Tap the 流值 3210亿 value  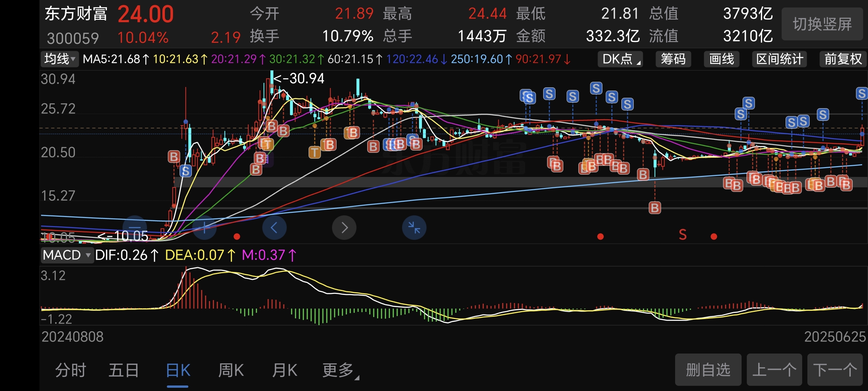coord(748,36)
